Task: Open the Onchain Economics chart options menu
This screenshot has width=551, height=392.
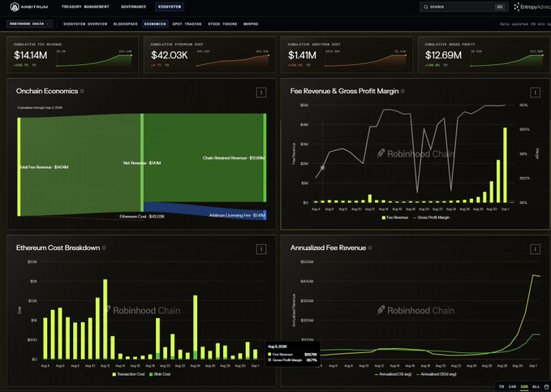Action: (x=261, y=93)
